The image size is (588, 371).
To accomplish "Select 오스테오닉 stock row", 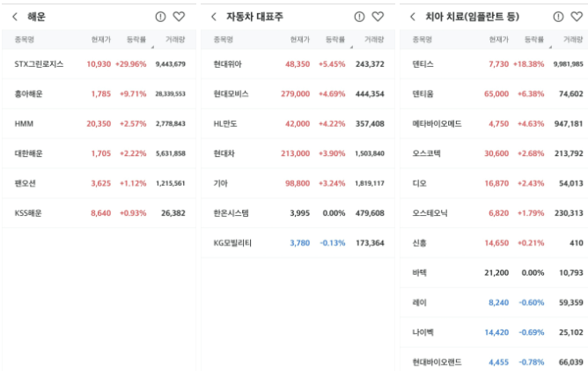I will point(494,213).
